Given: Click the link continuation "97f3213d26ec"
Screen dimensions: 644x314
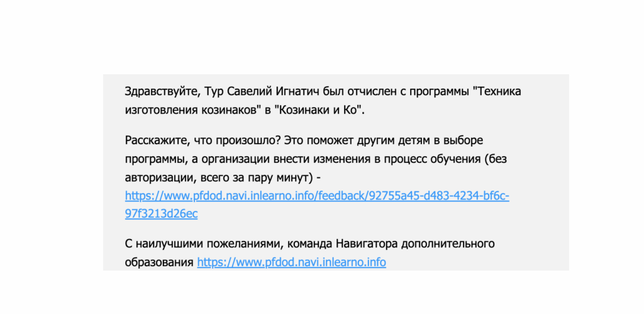Looking at the screenshot, I should click(162, 214).
